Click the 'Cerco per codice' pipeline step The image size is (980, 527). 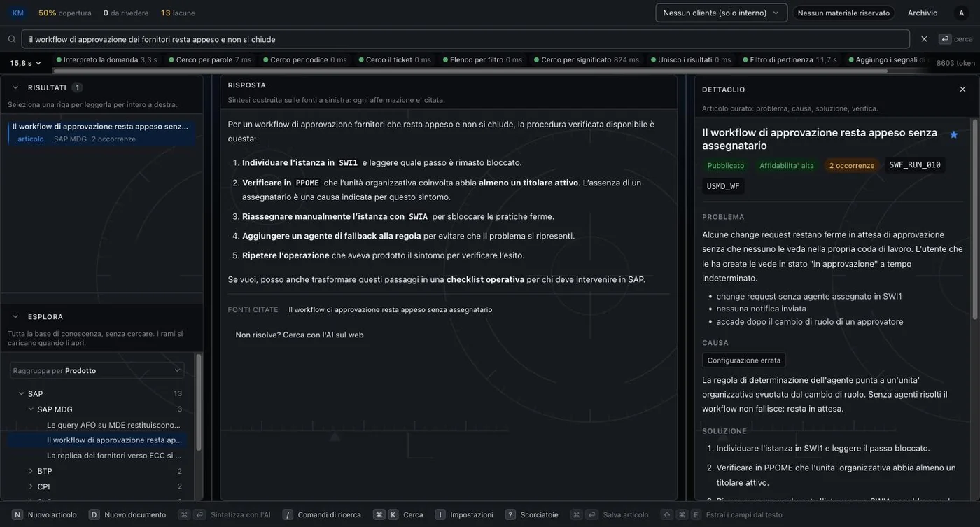pyautogui.click(x=304, y=59)
